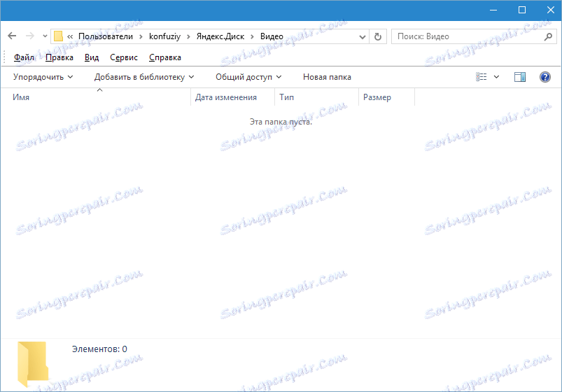This screenshot has width=562, height=392.
Task: Select Видео in the address path
Action: tap(272, 36)
